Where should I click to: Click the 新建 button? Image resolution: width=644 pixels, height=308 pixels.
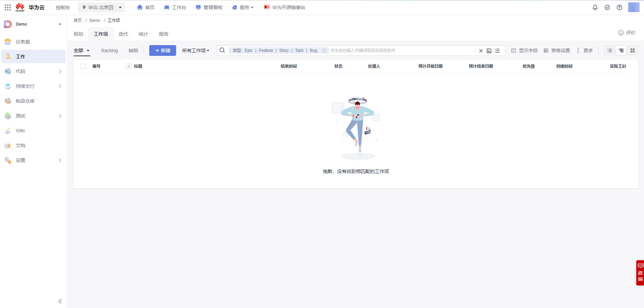pos(162,51)
